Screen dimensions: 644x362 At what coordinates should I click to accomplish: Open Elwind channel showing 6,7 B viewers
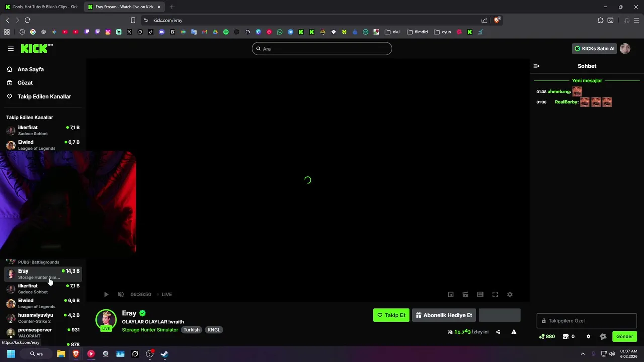click(x=43, y=145)
